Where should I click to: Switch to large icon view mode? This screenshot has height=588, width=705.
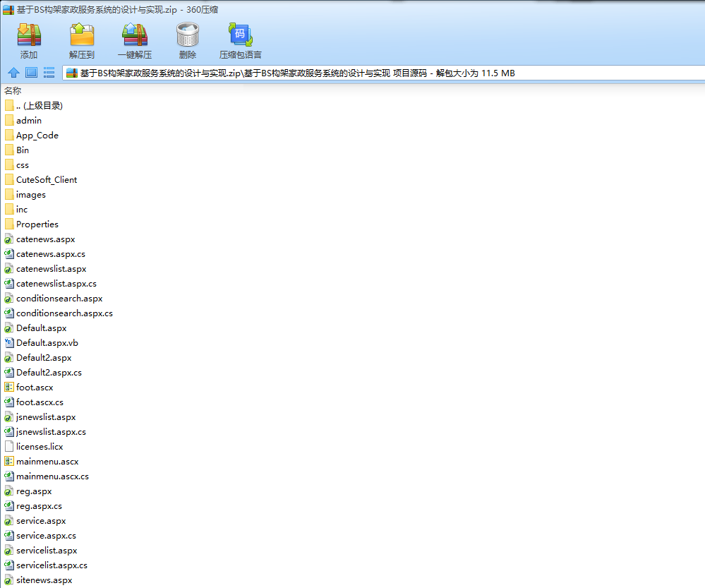[x=32, y=73]
